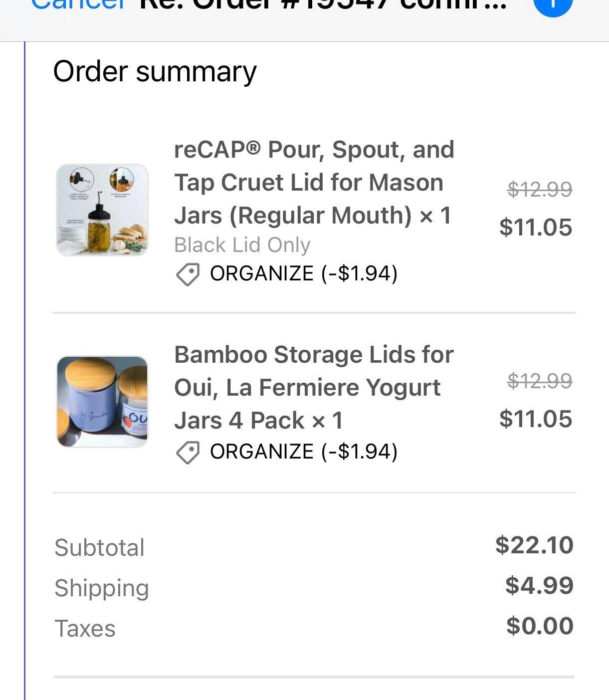Tap the discount tag icon under Bamboo Lids

pos(188,452)
